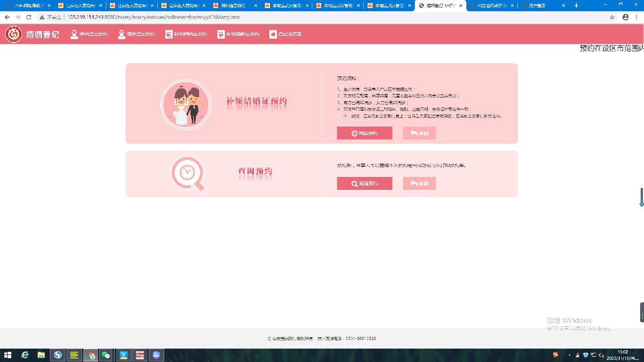
Task: Open the shopping cart taskbar icon
Action: coord(124,355)
